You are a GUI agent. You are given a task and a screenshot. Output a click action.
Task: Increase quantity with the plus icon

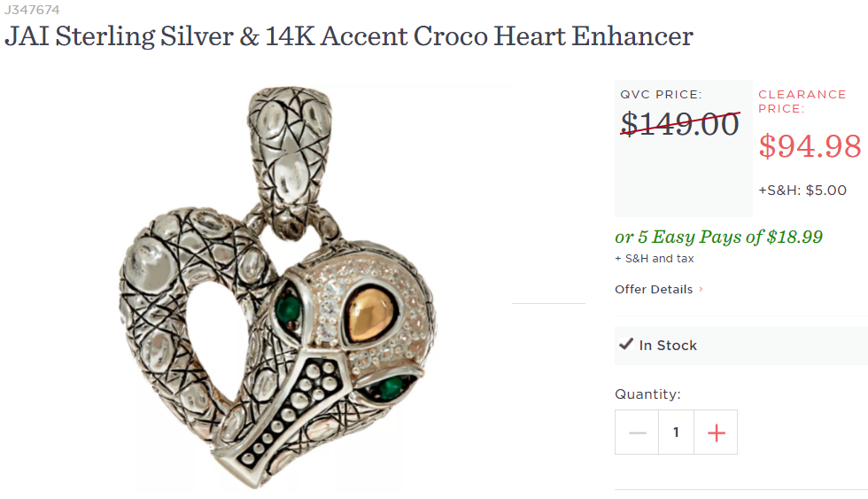click(716, 433)
